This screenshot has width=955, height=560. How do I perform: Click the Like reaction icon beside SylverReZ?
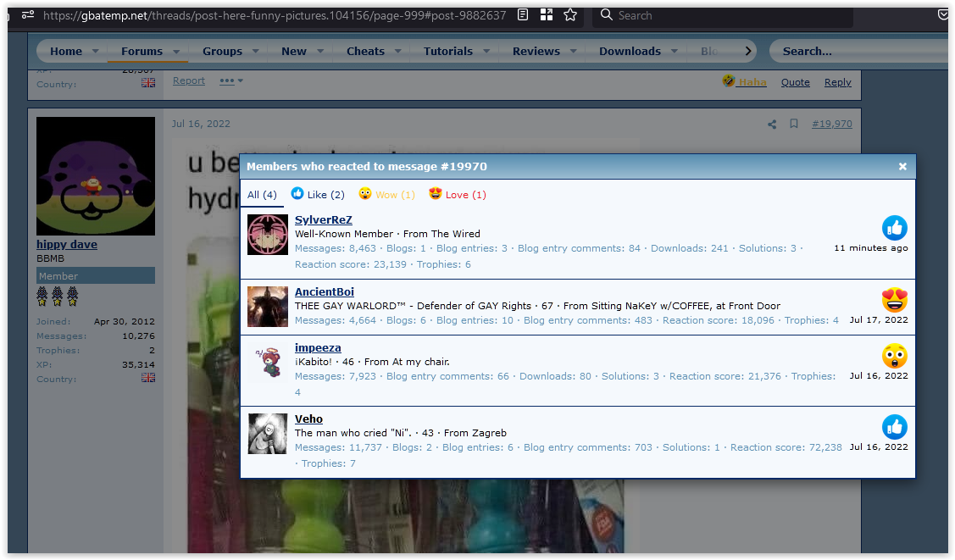(x=894, y=228)
